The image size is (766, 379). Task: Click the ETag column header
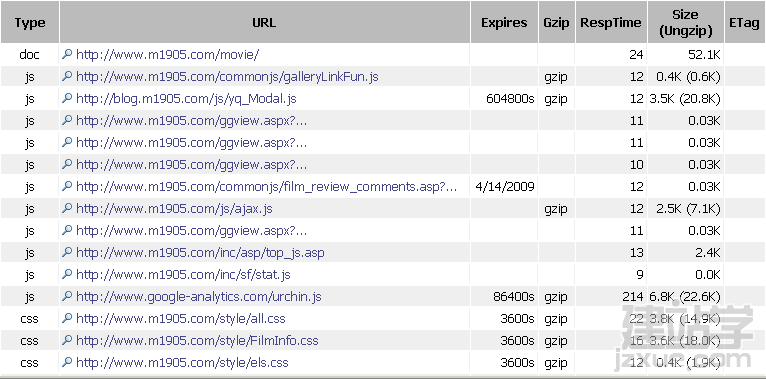click(744, 22)
